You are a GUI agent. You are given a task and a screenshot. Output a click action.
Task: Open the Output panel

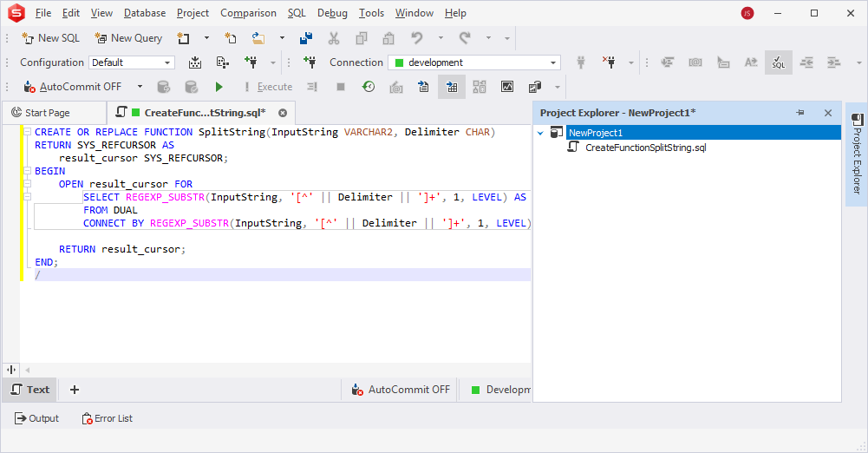36,418
